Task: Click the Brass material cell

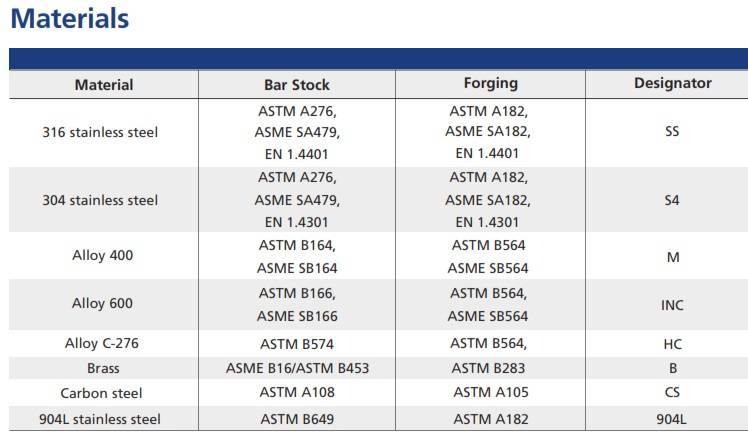Action: tap(103, 368)
